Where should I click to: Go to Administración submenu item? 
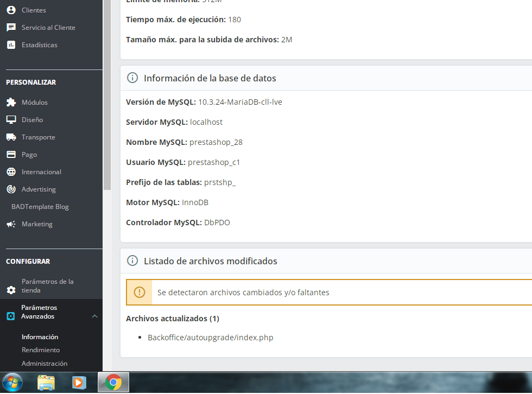(45, 364)
